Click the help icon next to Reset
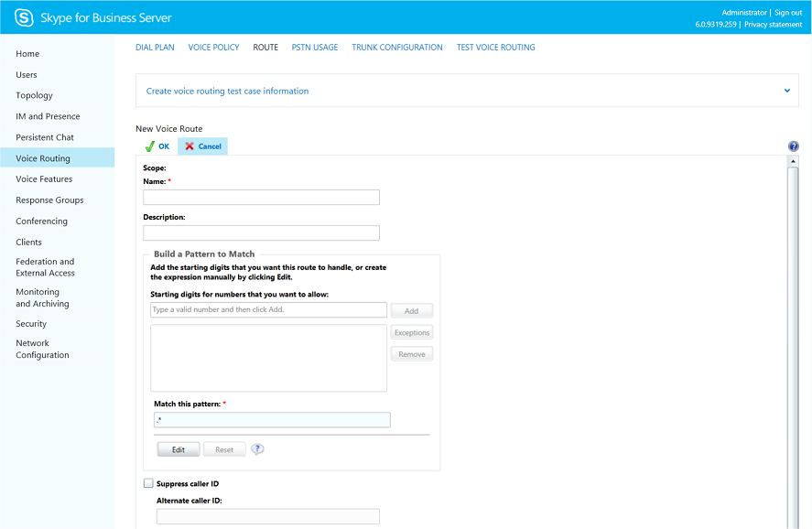The width and height of the screenshot is (812, 529). tap(257, 449)
